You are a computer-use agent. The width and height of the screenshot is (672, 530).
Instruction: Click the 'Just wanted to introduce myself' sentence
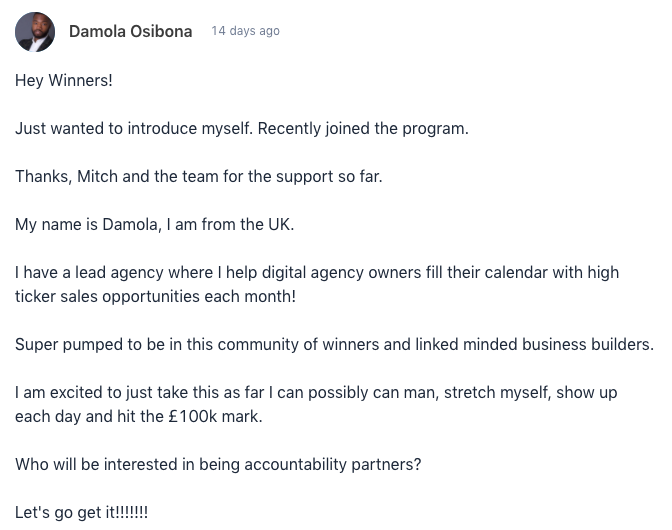click(x=241, y=128)
